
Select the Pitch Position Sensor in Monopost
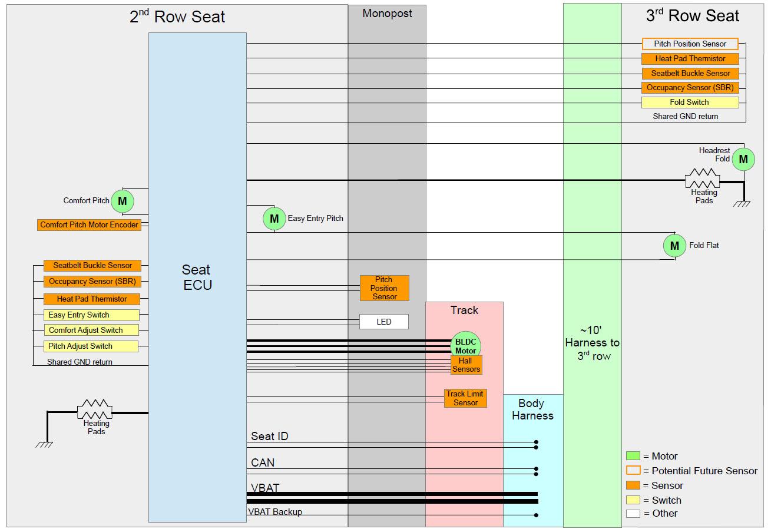coord(384,288)
